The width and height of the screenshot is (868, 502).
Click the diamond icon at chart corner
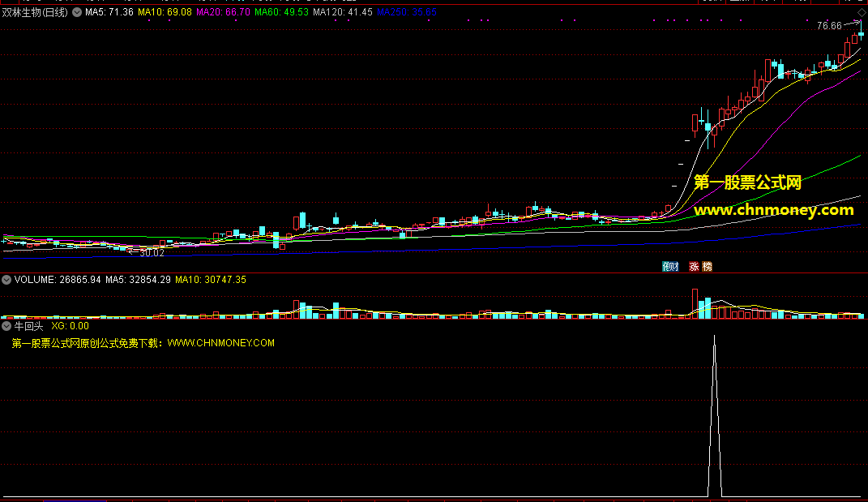[x=862, y=12]
